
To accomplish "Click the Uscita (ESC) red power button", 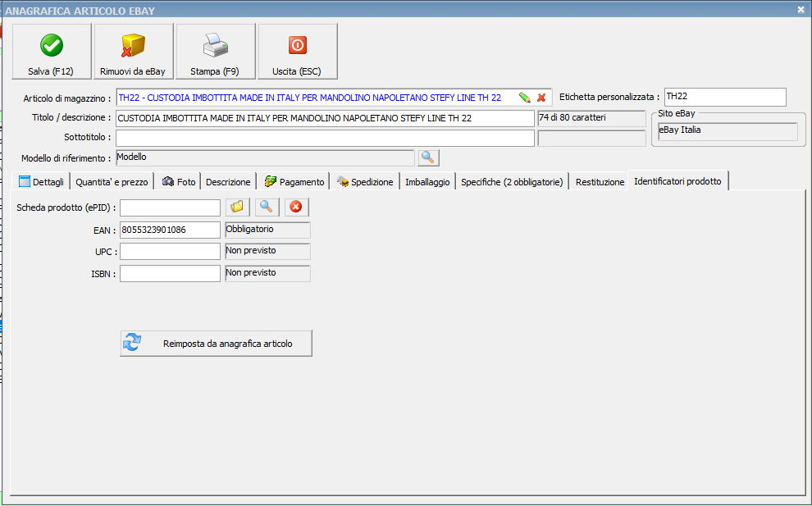I will (x=297, y=52).
